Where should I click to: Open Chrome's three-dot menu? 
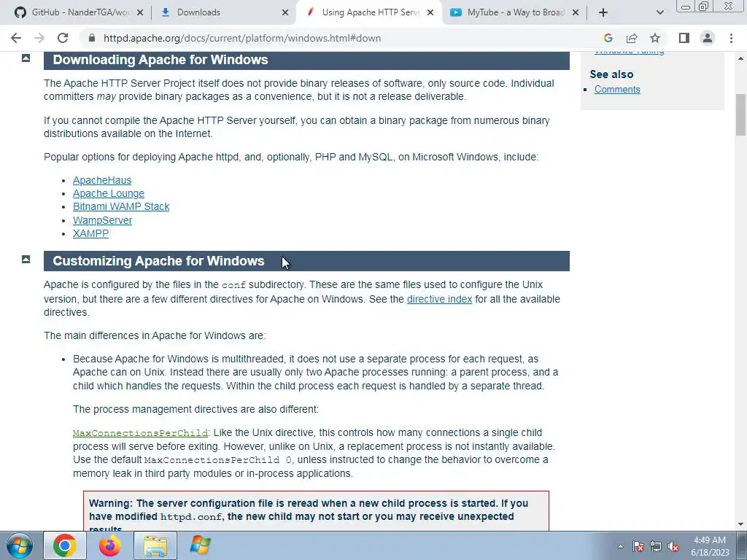click(x=731, y=38)
